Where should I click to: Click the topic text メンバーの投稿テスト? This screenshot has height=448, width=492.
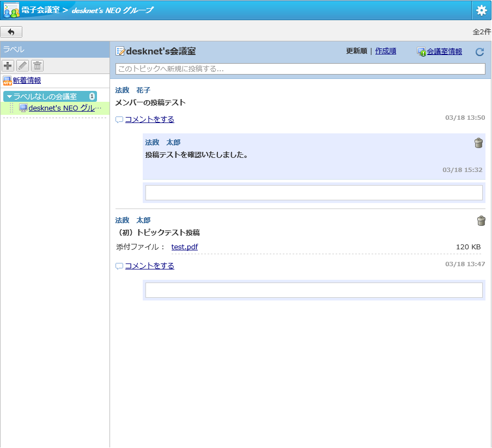(150, 103)
